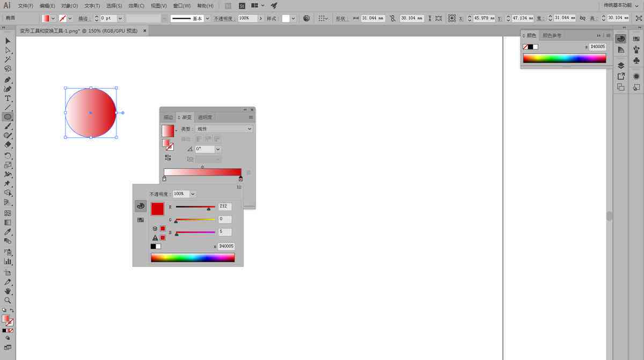Open the 文件(F) menu
The height and width of the screenshot is (360, 644).
point(25,6)
